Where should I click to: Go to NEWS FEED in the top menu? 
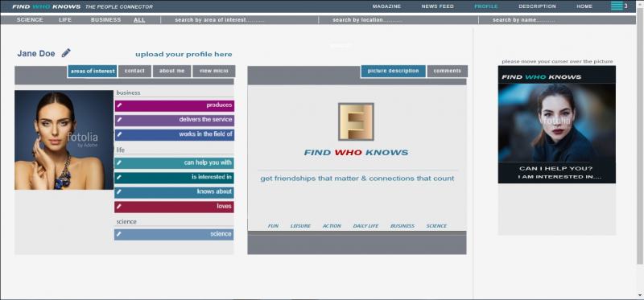437,6
